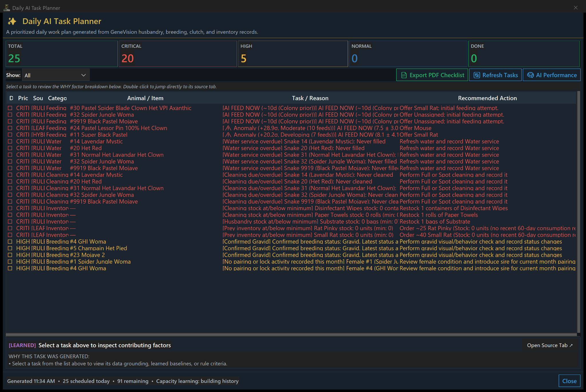Click 'Capacity learning: building history' status text
Image resolution: width=586 pixels, height=392 pixels.
click(197, 381)
